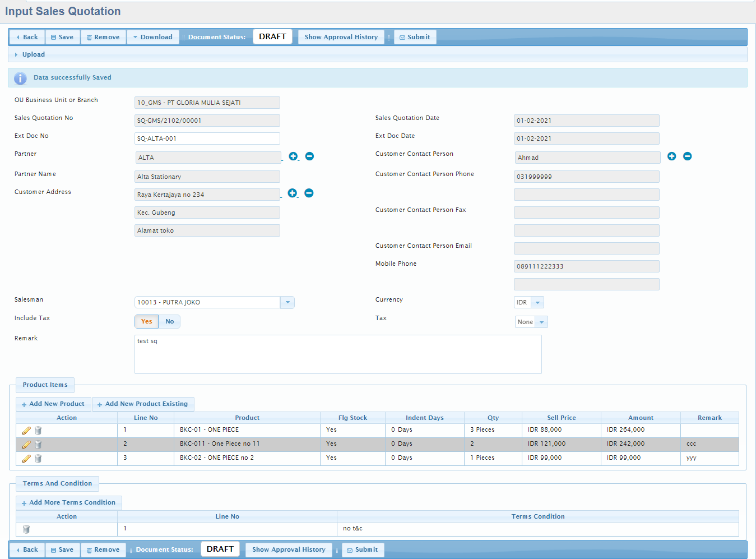Open the Salesman dropdown arrow
Screen dimensions: 756x559
pyautogui.click(x=287, y=302)
